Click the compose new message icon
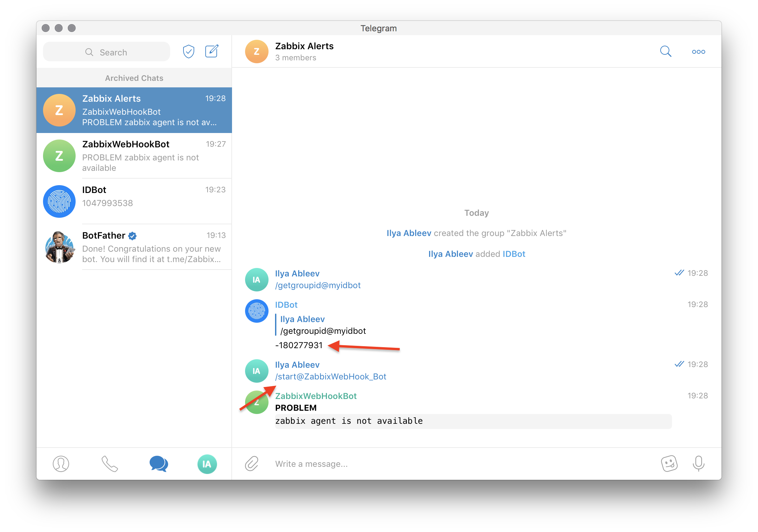Screen dimensions: 758x532 click(211, 51)
